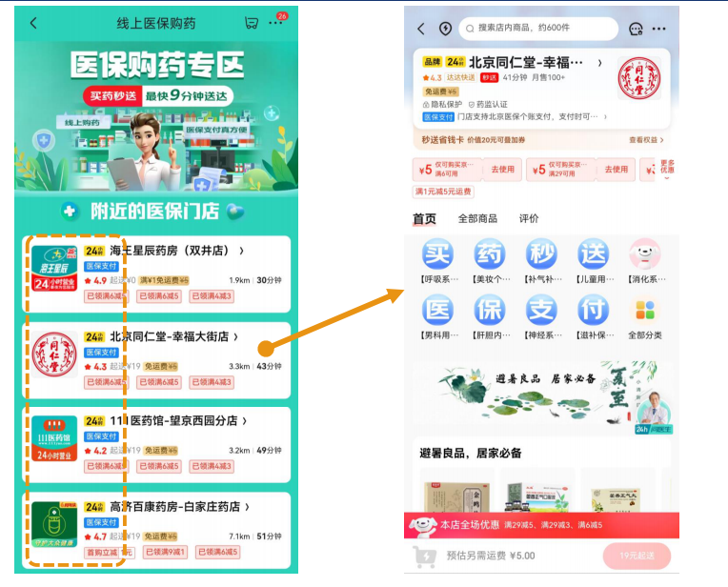
Task: Open 24h 问医生 doctor badge
Action: pyautogui.click(x=654, y=414)
